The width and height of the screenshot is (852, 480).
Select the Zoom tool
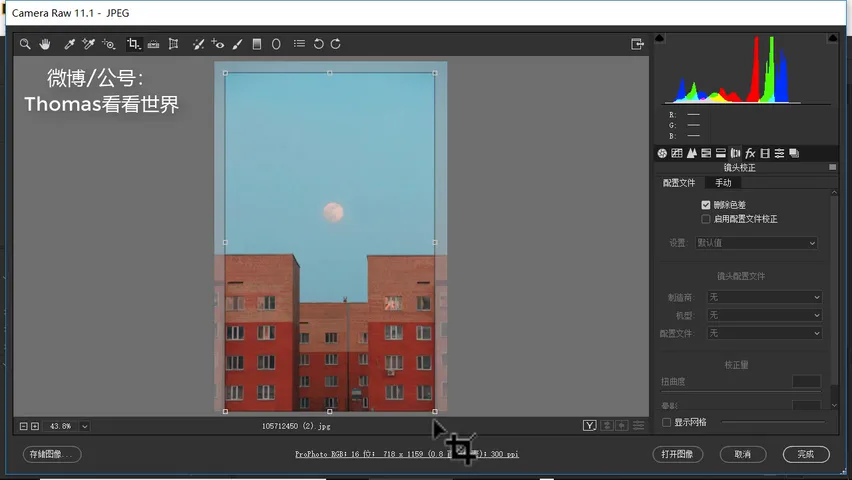point(25,44)
